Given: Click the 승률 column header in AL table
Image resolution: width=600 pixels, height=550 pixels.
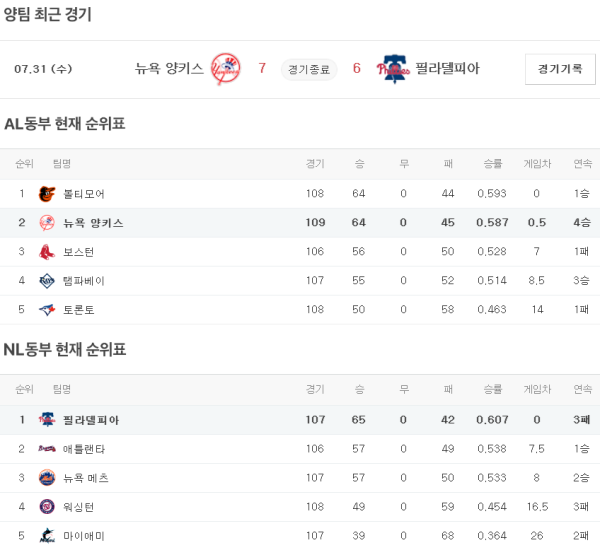Looking at the screenshot, I should point(492,164).
